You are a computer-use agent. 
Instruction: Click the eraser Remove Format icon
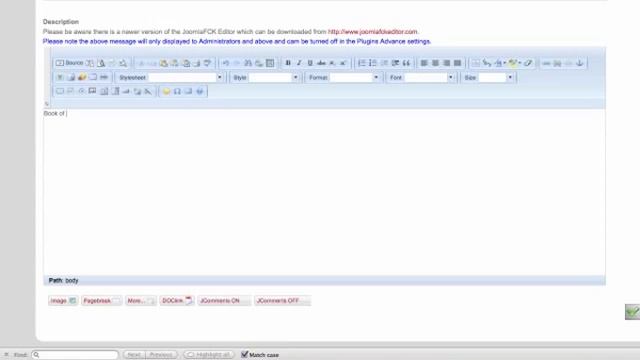528,63
